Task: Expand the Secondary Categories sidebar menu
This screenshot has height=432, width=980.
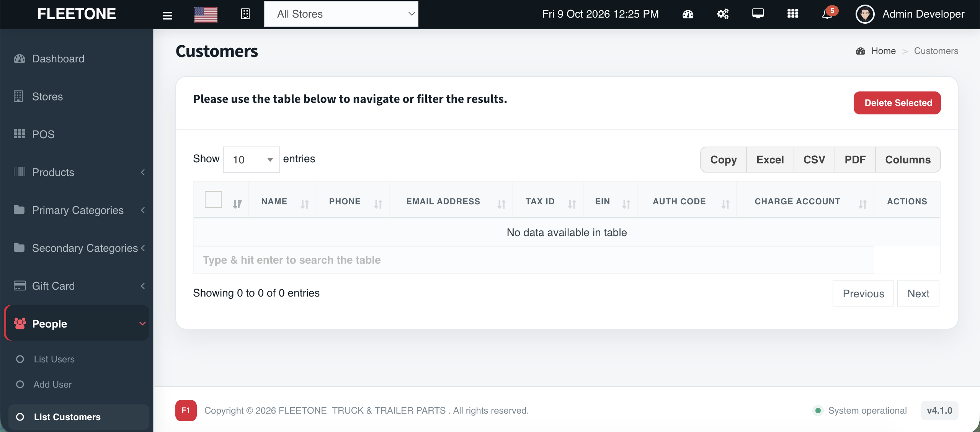Action: [77, 248]
